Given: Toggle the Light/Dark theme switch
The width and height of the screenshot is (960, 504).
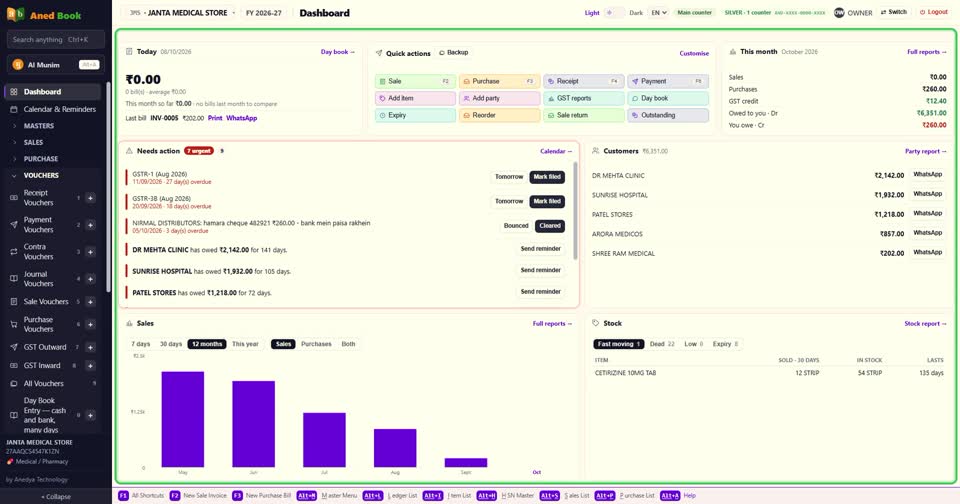Looking at the screenshot, I should (614, 12).
